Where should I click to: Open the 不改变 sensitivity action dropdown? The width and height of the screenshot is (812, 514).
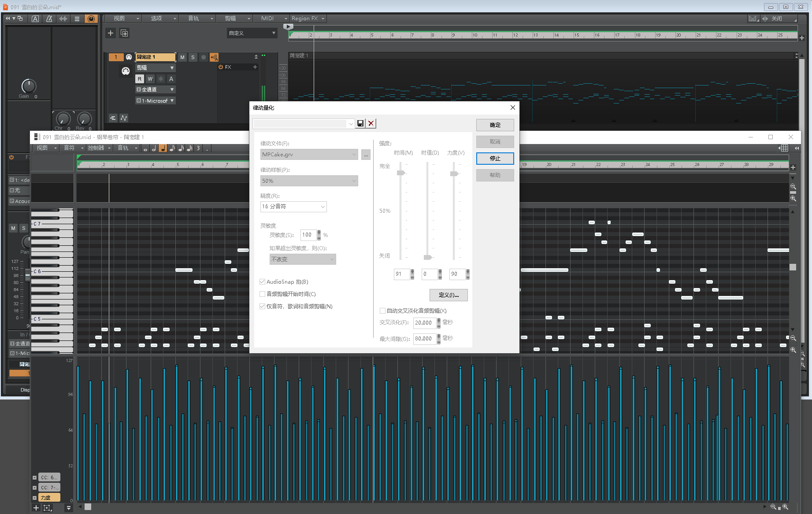[x=303, y=259]
